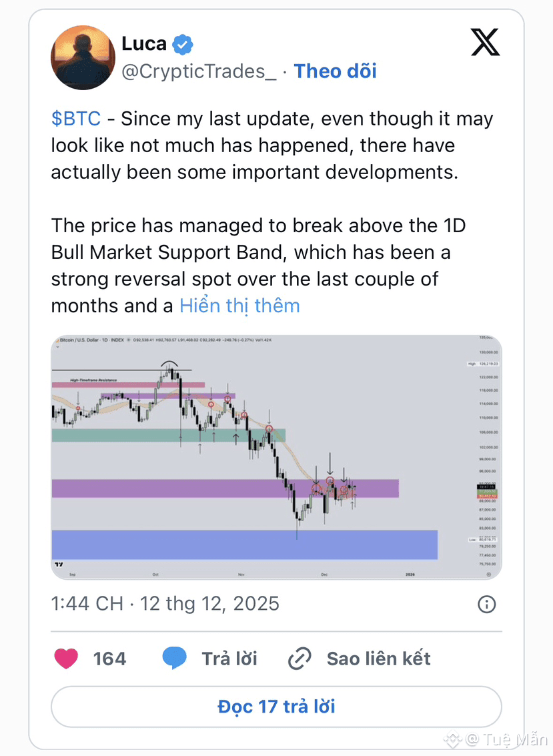Image resolution: width=553 pixels, height=756 pixels.
Task: Open Luca's profile picture
Action: coord(83,57)
